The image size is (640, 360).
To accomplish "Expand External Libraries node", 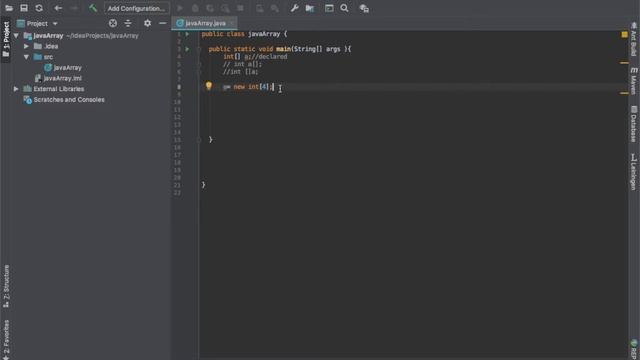I will [16, 89].
